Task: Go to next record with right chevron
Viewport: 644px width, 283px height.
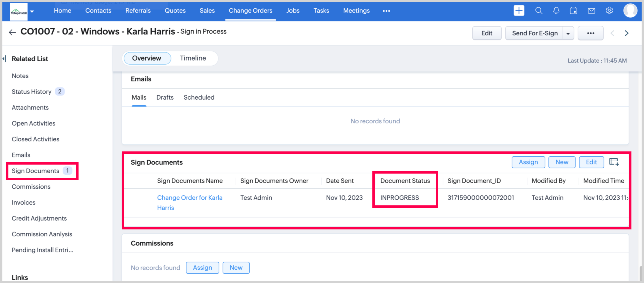Action: 626,33
